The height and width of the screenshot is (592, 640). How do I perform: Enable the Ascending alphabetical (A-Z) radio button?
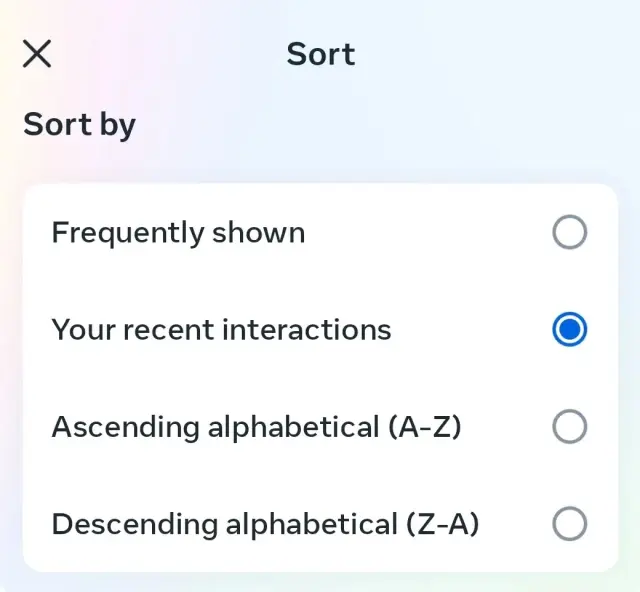[569, 427]
